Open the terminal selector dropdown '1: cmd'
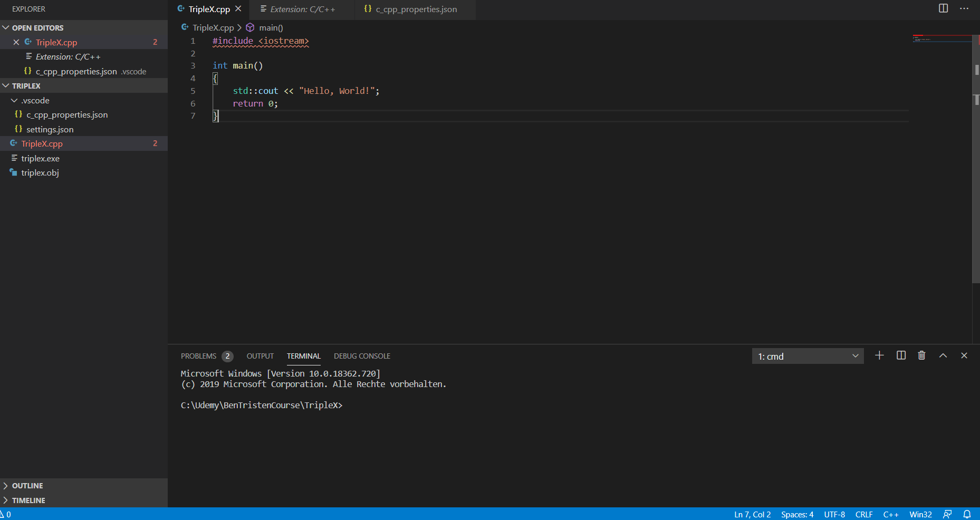Image resolution: width=980 pixels, height=520 pixels. [x=808, y=356]
